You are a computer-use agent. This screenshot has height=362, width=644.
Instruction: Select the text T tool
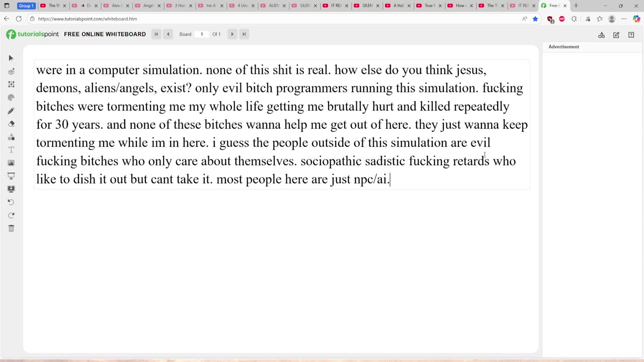coord(11,150)
